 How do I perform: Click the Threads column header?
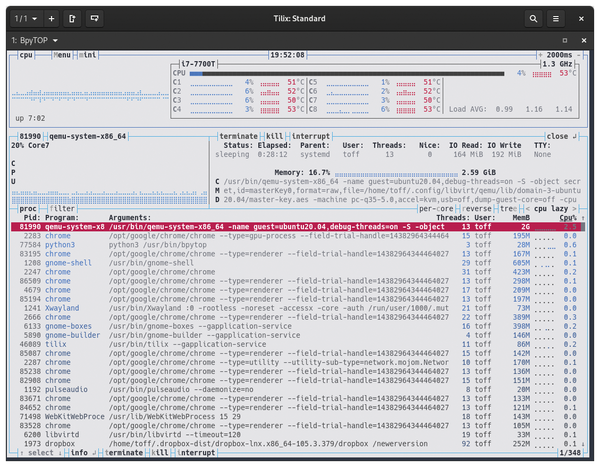click(453, 218)
